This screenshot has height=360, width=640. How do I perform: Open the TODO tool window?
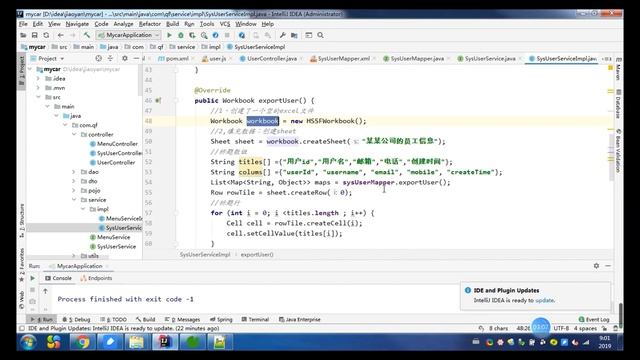tap(114, 320)
